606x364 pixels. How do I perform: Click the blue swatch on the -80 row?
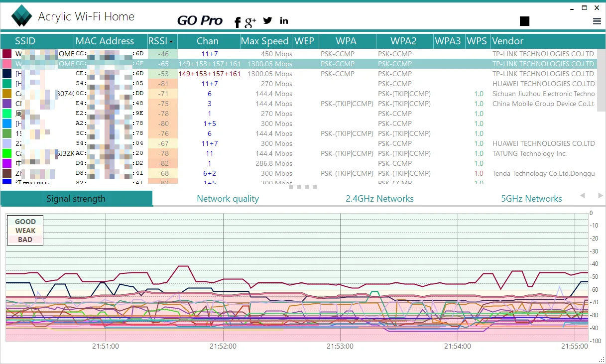6,123
